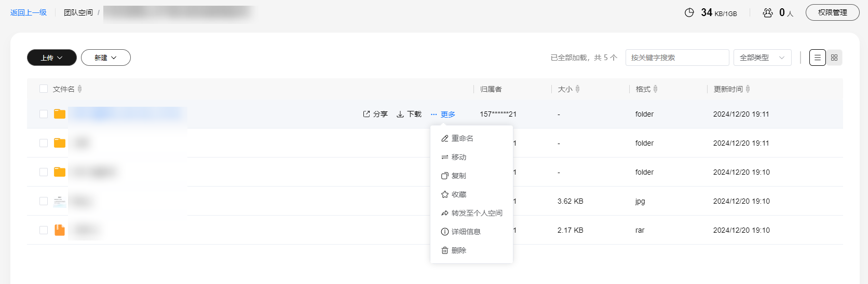The image size is (868, 284).
Task: Click the 归属者 column header
Action: click(x=491, y=89)
